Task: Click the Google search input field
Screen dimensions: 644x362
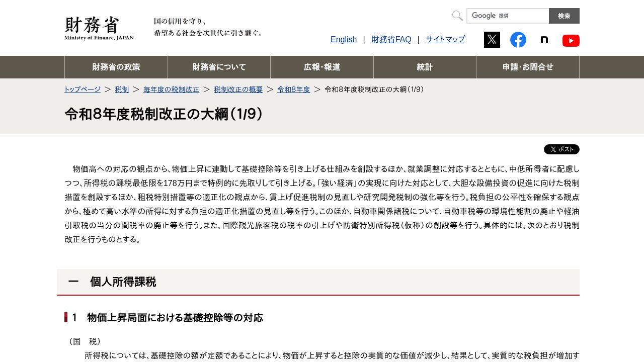Action: pyautogui.click(x=508, y=16)
